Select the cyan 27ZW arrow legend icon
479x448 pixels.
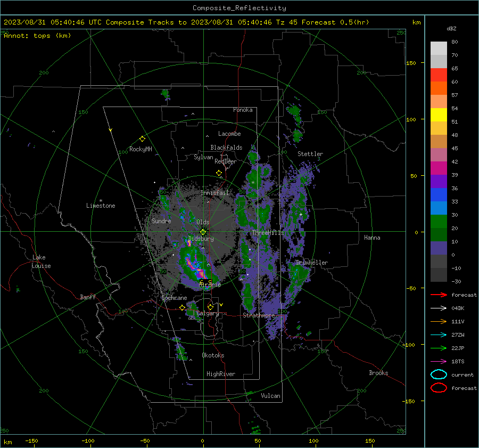pyautogui.click(x=439, y=335)
